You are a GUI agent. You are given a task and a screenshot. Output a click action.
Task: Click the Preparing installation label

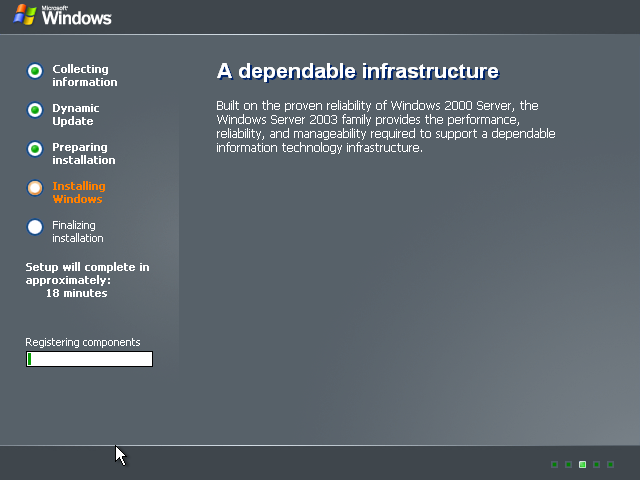84,153
